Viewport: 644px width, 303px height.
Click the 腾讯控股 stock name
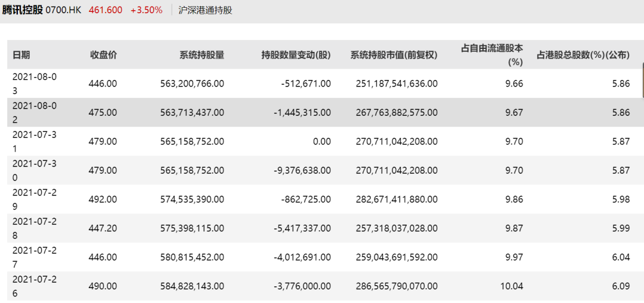22,10
